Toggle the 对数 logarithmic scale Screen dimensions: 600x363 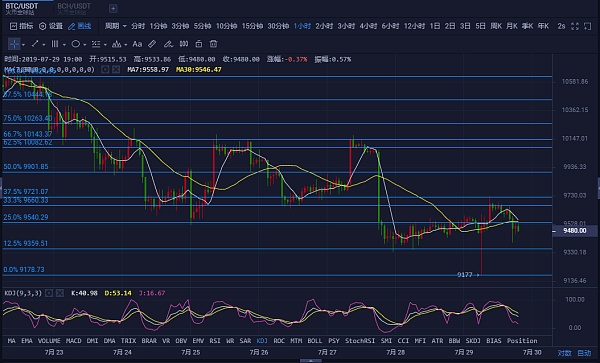(564, 353)
